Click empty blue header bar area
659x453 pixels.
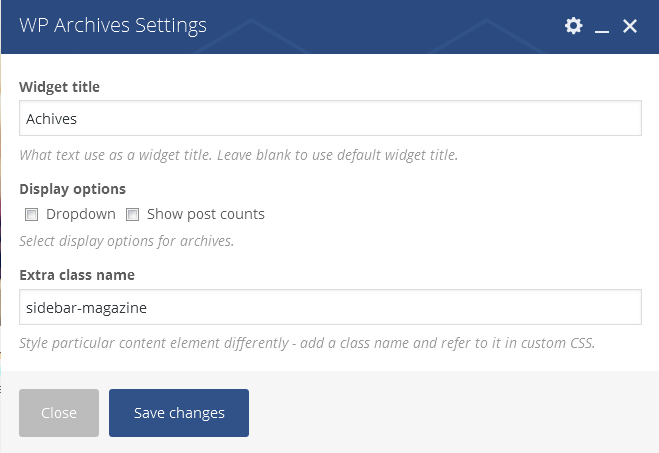pyautogui.click(x=378, y=26)
